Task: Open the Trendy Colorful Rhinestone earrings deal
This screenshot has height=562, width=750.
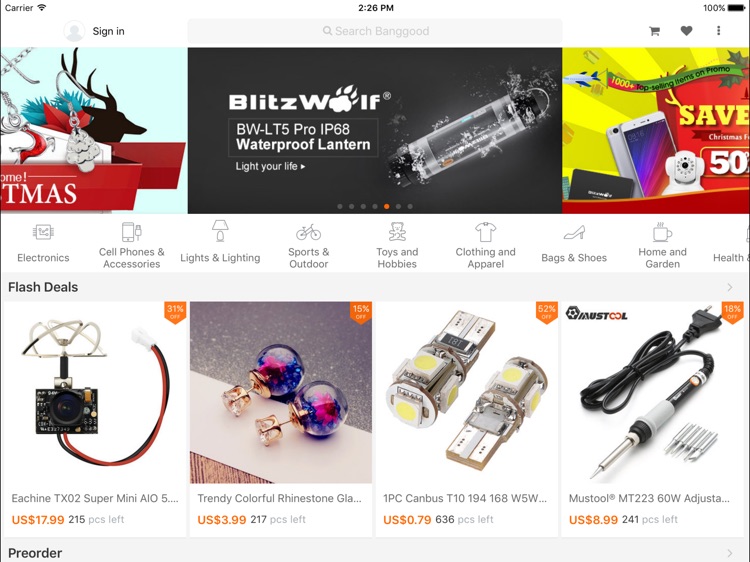Action: point(281,419)
